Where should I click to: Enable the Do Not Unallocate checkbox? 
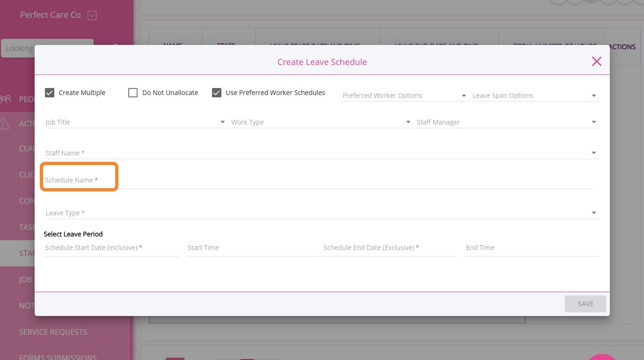tap(133, 93)
